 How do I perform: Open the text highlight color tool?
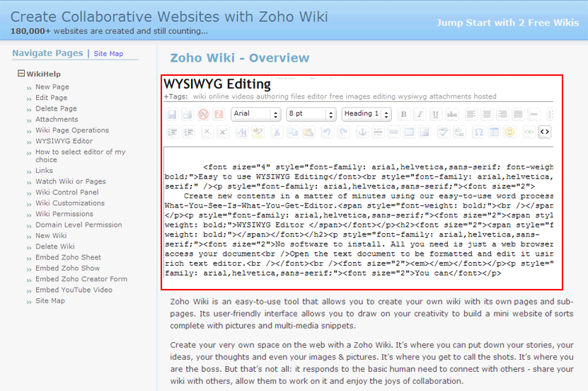(x=258, y=132)
